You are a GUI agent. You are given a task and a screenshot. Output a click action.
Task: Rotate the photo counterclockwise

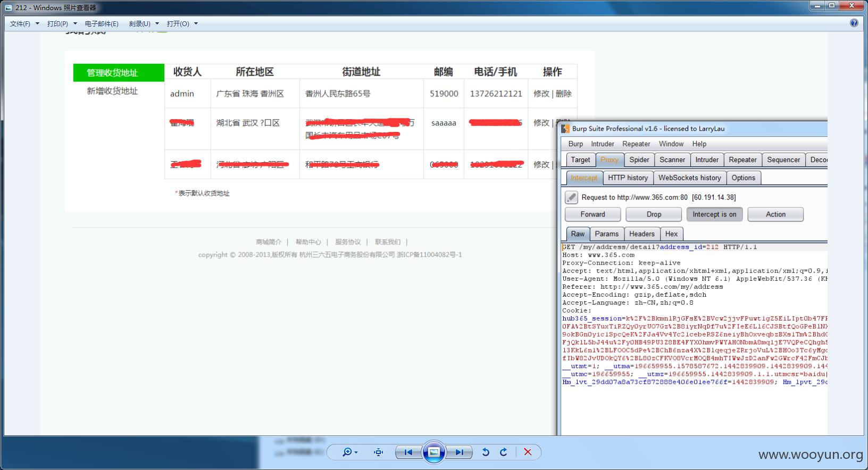[486, 452]
